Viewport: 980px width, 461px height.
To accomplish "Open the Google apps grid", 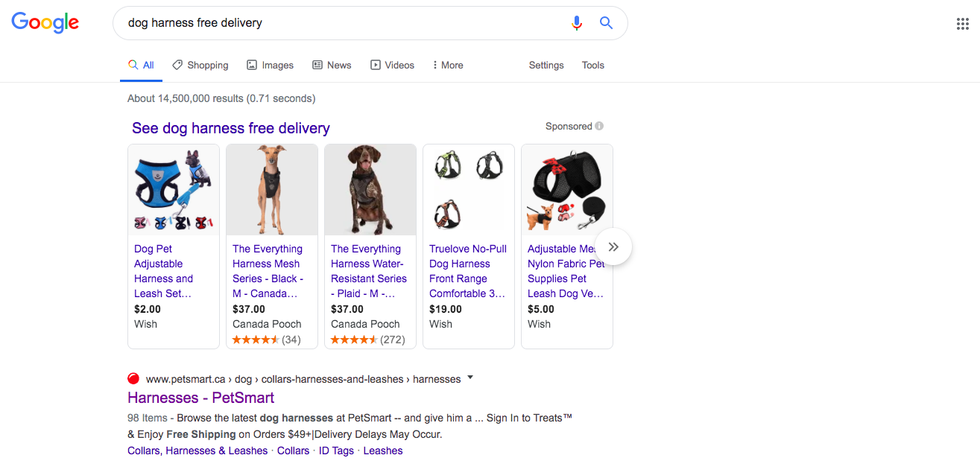I will point(962,24).
